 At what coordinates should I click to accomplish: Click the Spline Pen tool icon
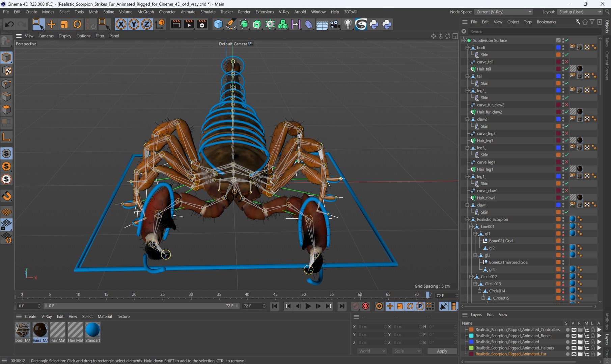(x=231, y=24)
